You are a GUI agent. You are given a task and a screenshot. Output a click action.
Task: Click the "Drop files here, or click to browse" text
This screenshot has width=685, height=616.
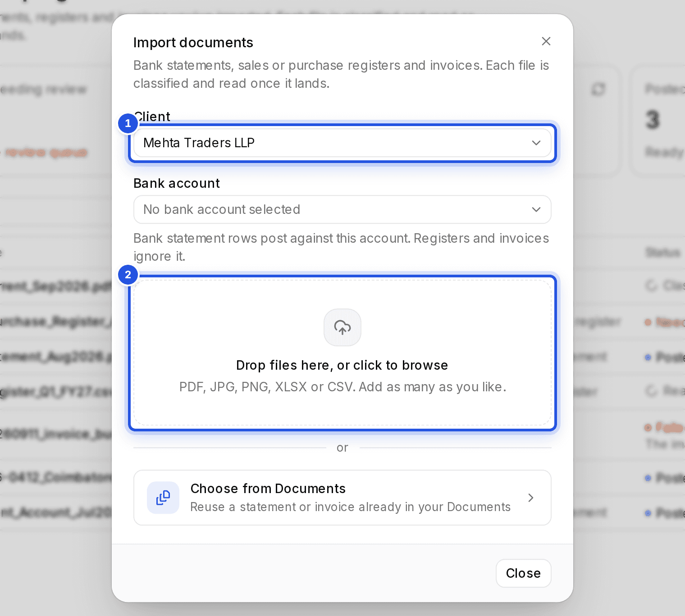click(x=342, y=365)
